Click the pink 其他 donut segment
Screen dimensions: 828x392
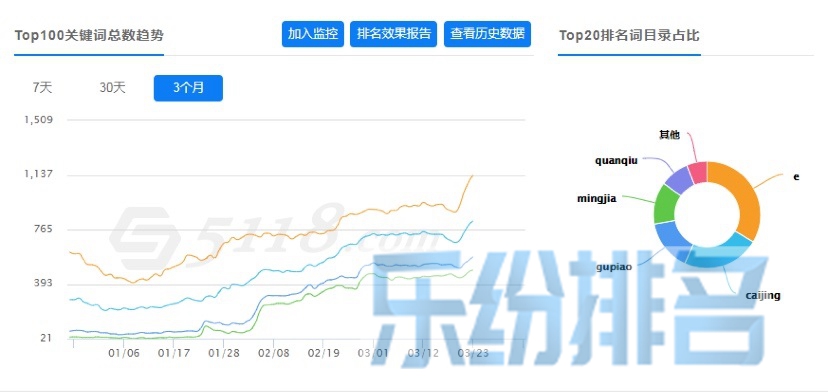(x=698, y=173)
